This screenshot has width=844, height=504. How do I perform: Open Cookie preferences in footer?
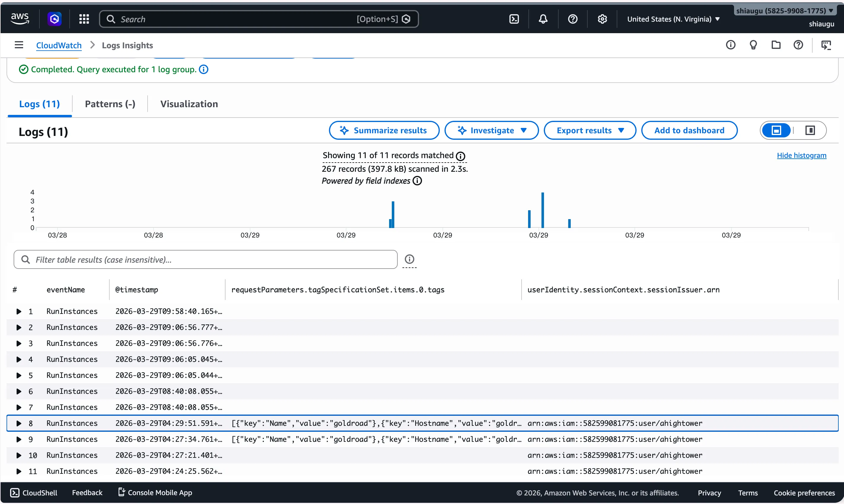[x=804, y=493]
